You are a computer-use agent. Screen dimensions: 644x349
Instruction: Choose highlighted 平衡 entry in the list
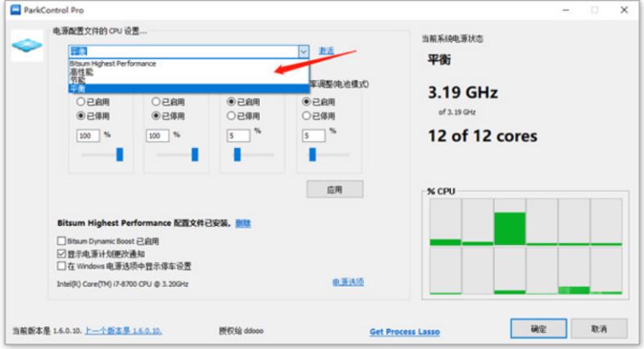pos(188,88)
